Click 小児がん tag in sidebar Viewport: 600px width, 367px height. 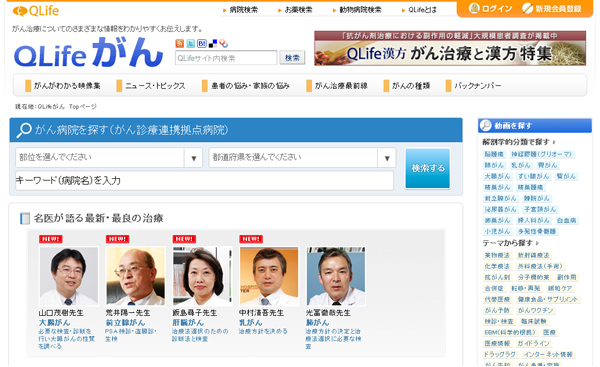[x=497, y=232]
